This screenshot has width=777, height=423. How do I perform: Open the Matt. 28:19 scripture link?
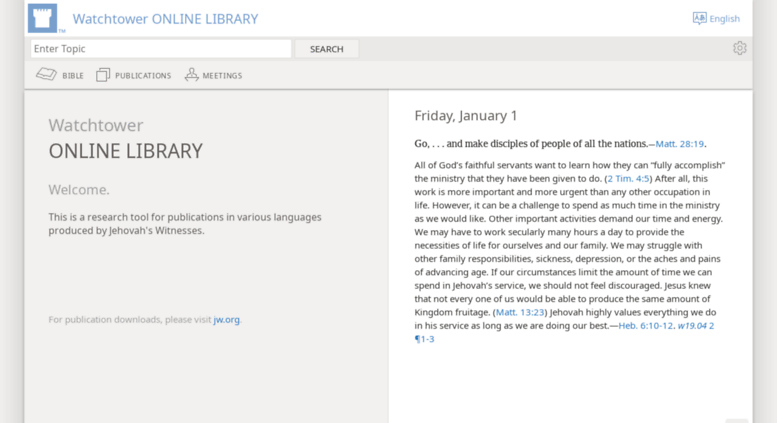click(x=680, y=144)
